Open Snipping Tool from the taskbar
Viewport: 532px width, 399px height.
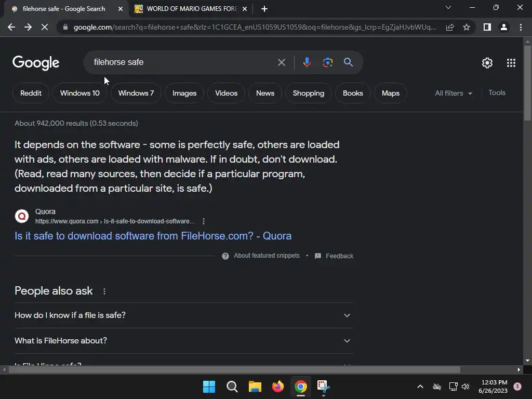[323, 387]
